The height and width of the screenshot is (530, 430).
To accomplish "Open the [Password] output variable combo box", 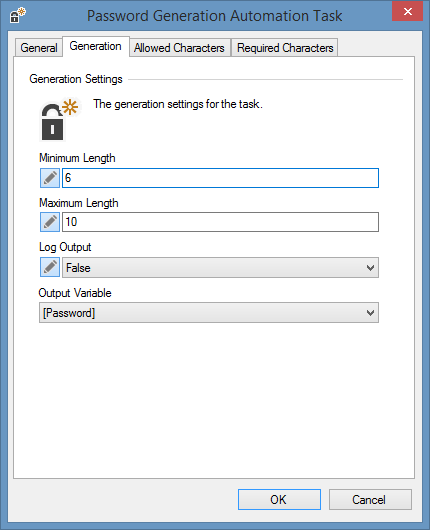I will (x=209, y=313).
